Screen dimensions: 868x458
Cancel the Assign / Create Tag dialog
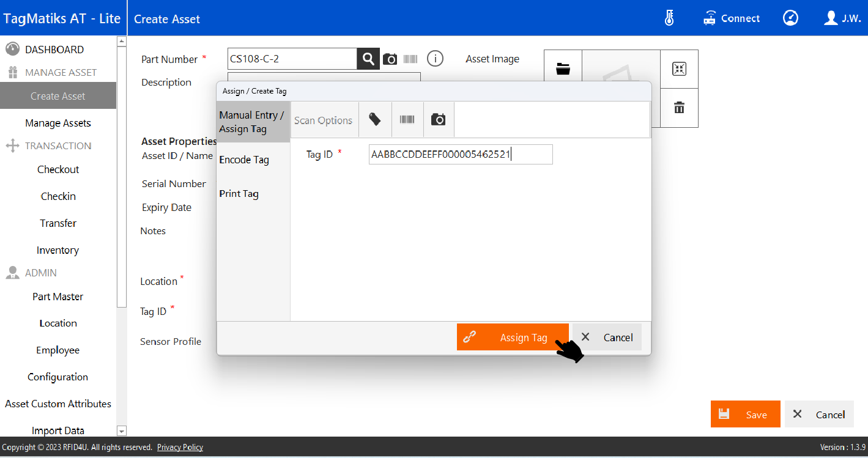pyautogui.click(x=607, y=338)
